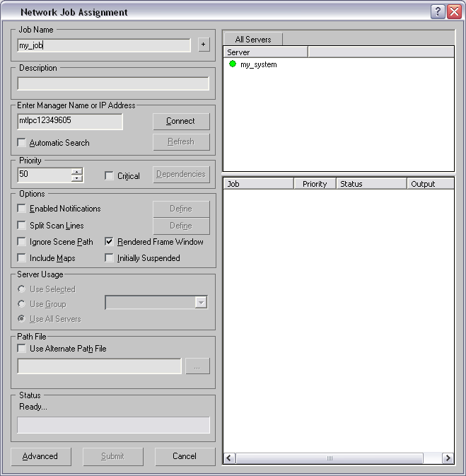Check Ignore Scene Path option
The image size is (466, 476).
[x=21, y=242]
